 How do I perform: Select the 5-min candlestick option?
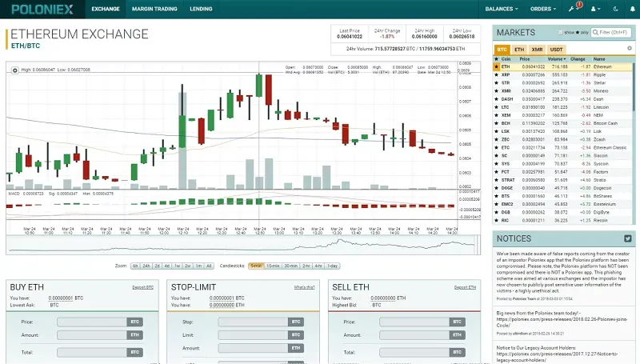pyautogui.click(x=256, y=266)
